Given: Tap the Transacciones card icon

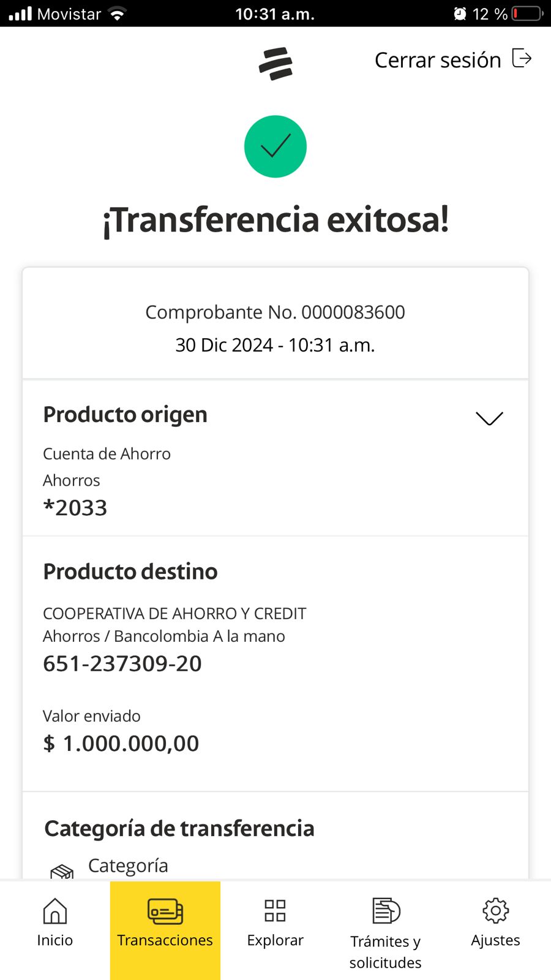Looking at the screenshot, I should (165, 911).
